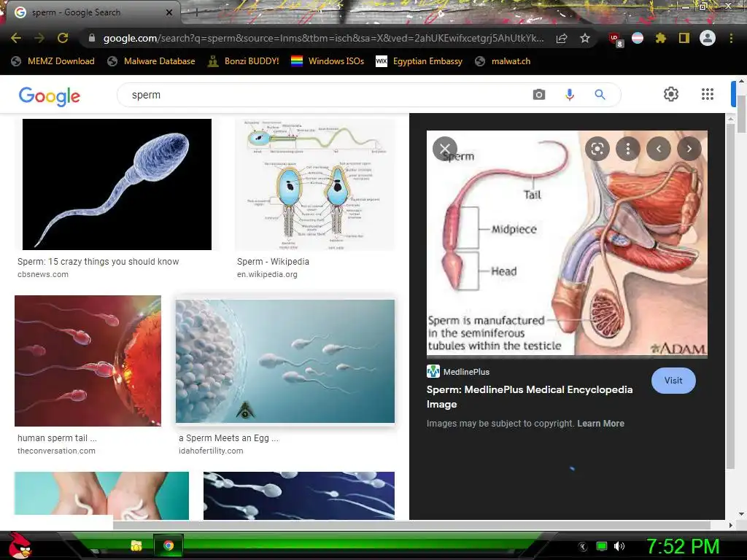The width and height of the screenshot is (747, 560).
Task: Search by image with the camera icon
Action: 539,94
